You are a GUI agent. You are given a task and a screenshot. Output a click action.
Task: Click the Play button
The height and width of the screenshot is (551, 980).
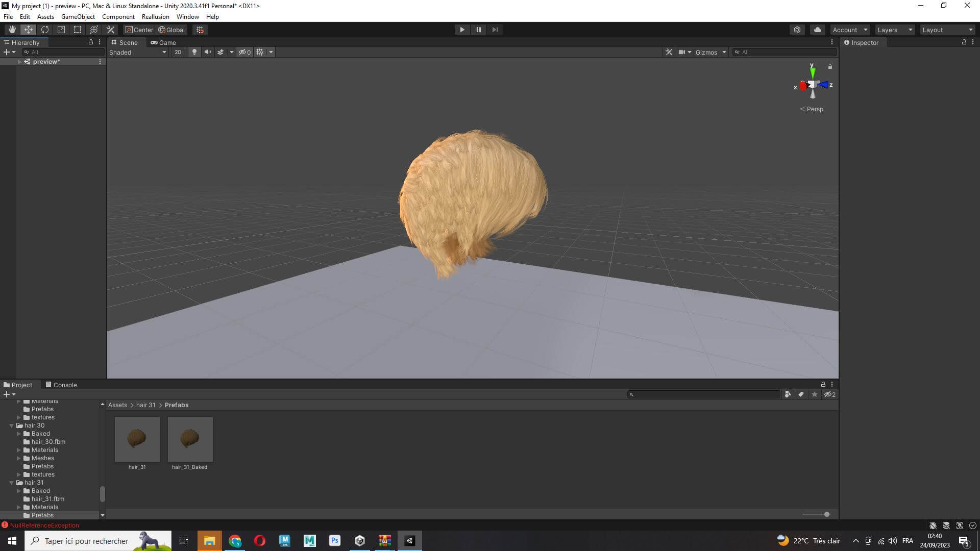pos(462,30)
